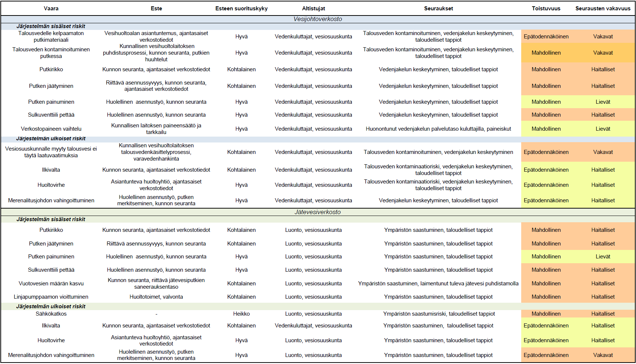The width and height of the screenshot is (636, 364).
Task: Click the 'talousvedenkäsittelyprosessi, varavedenhankinta' barrier cell
Action: 156,152
